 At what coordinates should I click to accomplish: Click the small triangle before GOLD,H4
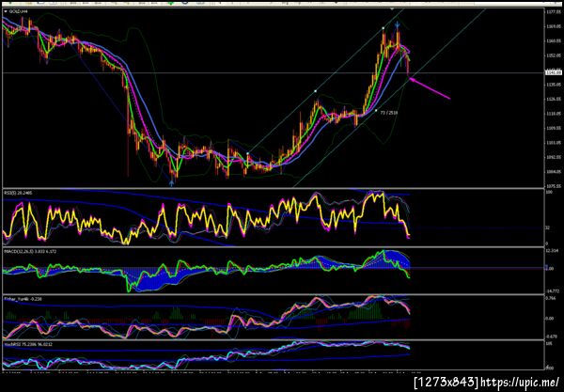point(6,11)
